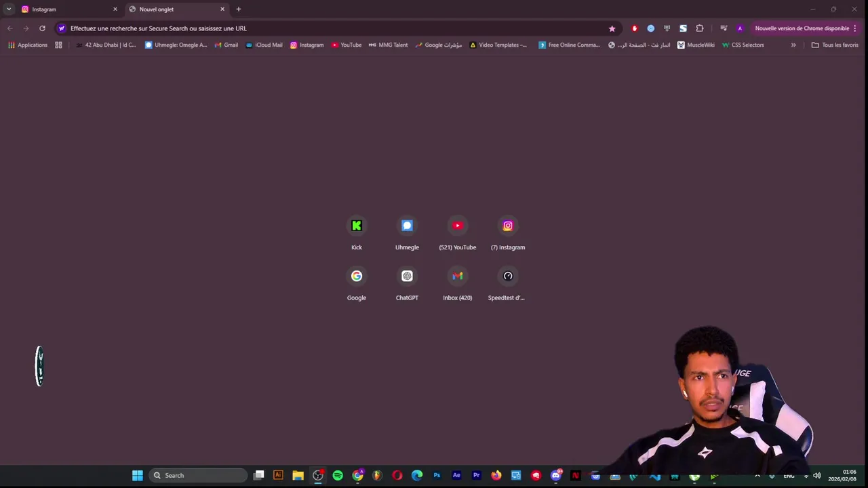Open the Gmail bookmark
868x488 pixels.
pos(226,45)
